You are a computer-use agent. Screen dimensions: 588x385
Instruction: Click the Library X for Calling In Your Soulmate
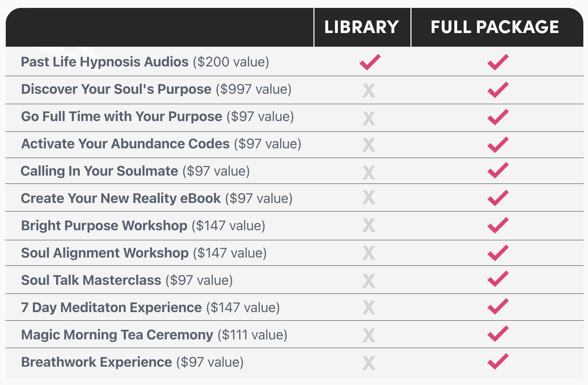click(x=369, y=172)
